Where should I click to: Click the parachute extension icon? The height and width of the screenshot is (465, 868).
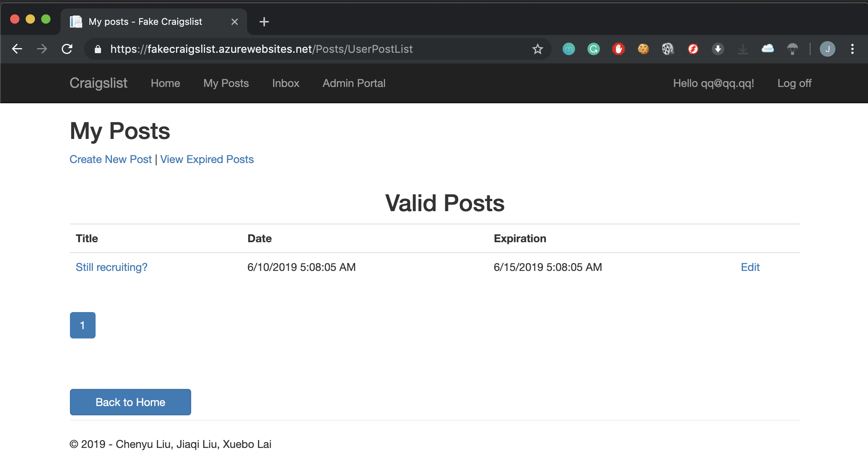792,49
